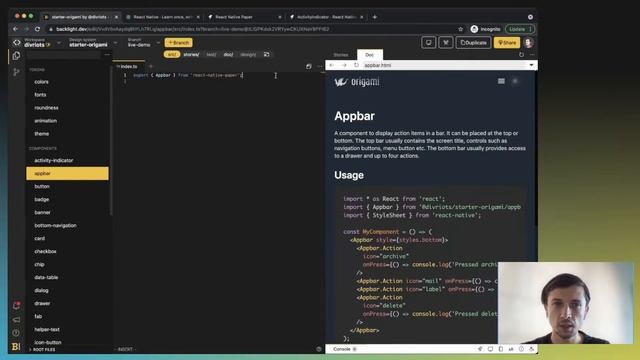Open the user avatar menu
The width and height of the screenshot is (640, 360).
point(529,42)
